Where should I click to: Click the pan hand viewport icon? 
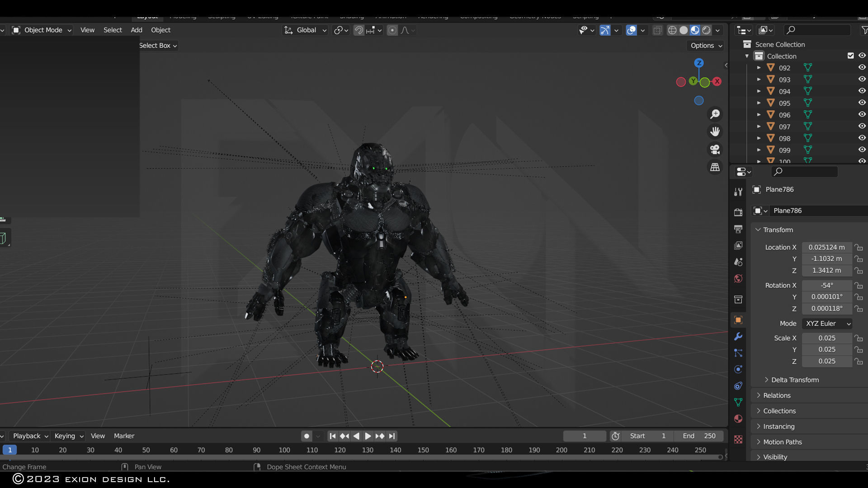point(715,131)
